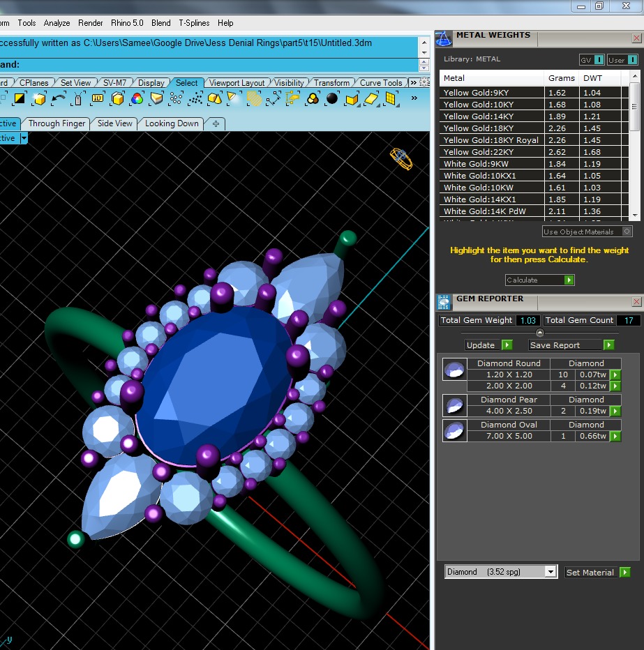
Task: Click the Diamond Oval gem thumbnail
Action: [454, 430]
